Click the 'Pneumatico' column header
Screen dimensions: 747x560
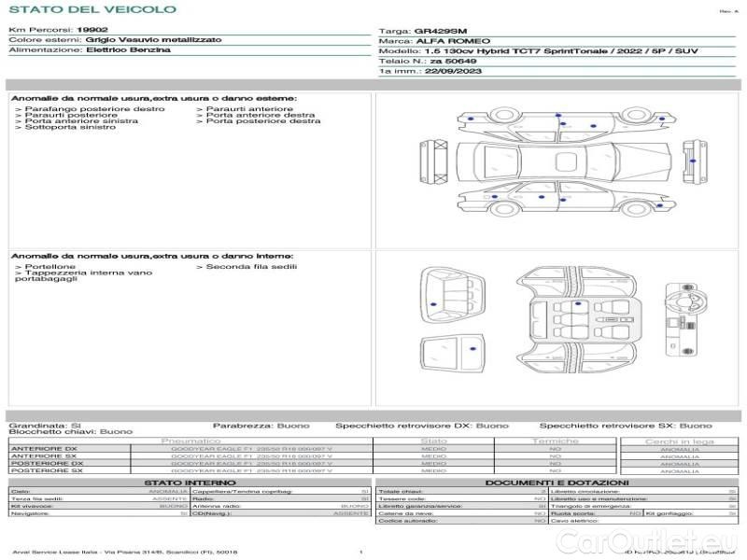pyautogui.click(x=190, y=441)
